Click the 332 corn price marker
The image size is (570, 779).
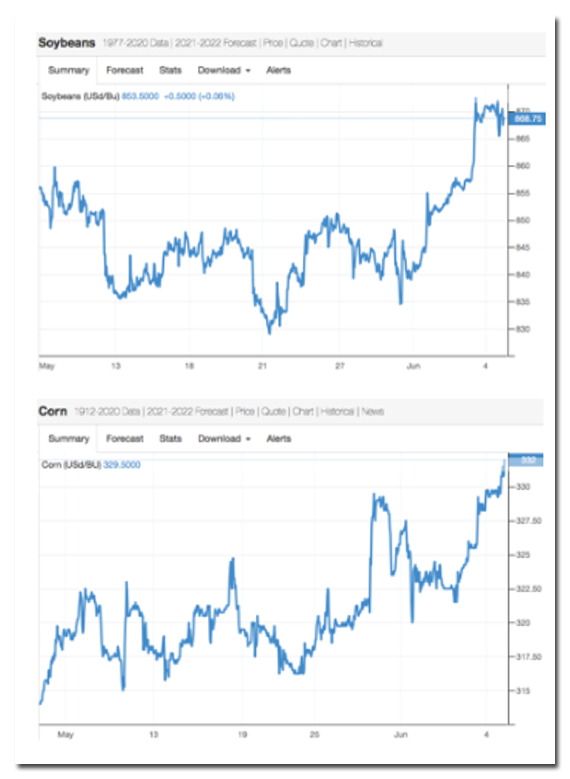pyautogui.click(x=526, y=460)
